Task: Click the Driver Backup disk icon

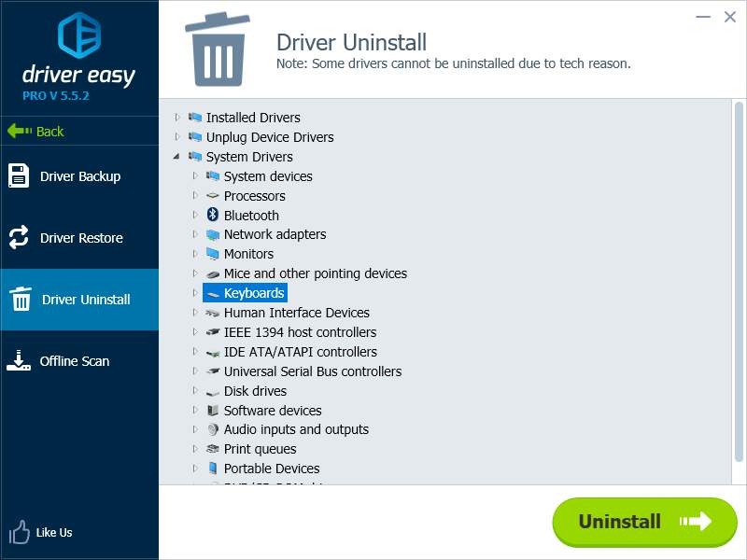Action: click(21, 175)
